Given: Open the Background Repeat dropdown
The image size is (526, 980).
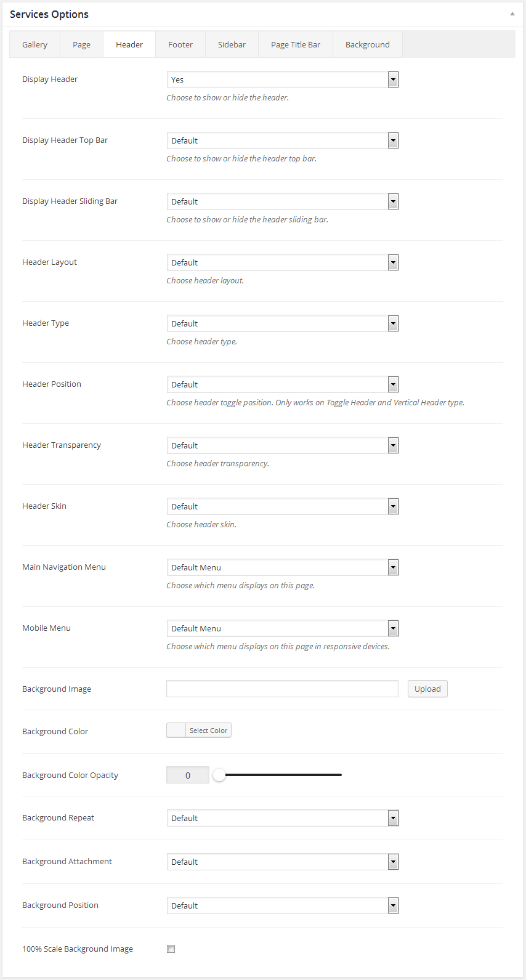Looking at the screenshot, I should (283, 818).
